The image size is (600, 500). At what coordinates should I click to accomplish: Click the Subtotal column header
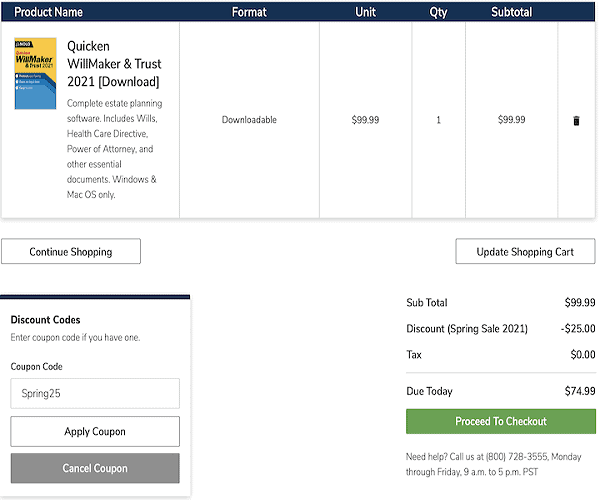[512, 12]
